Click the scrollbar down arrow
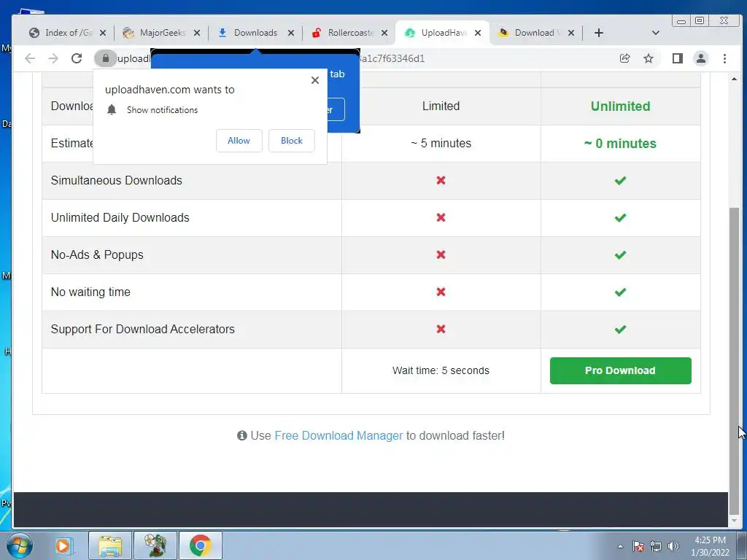The image size is (747, 560). coord(734,521)
